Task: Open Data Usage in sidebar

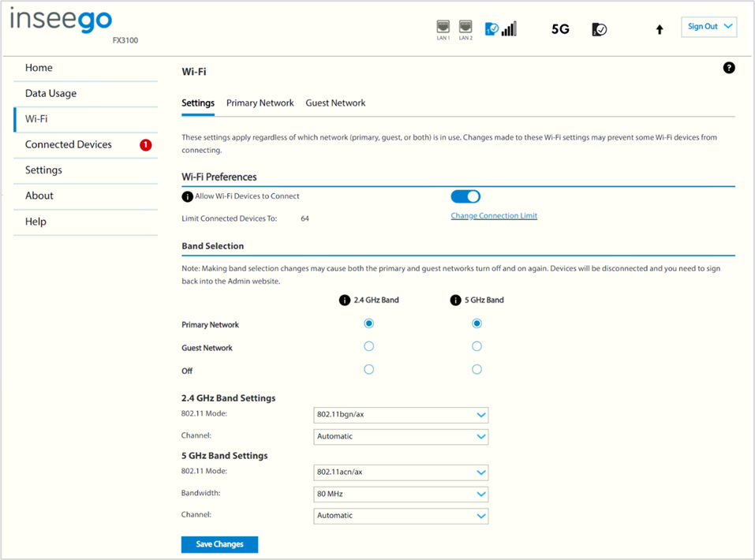Action: [86, 93]
